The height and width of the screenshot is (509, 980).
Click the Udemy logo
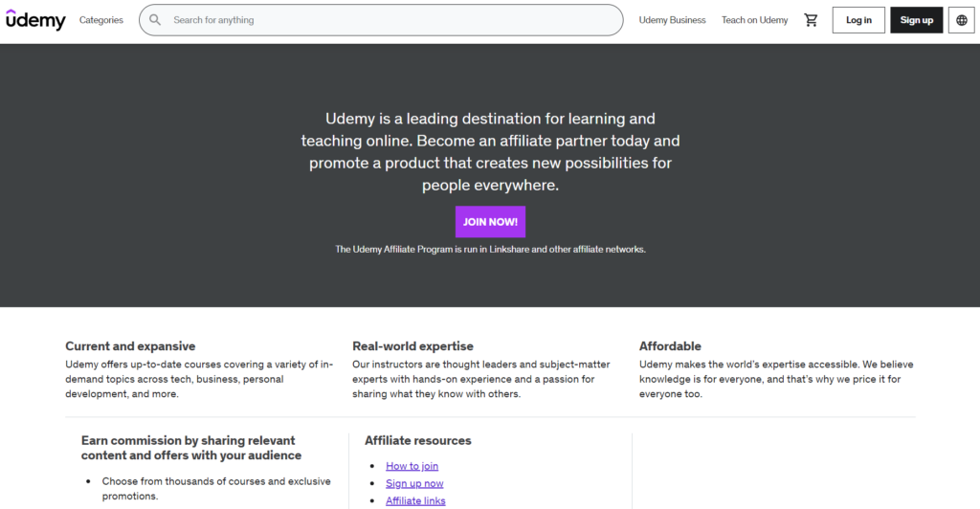pos(35,20)
